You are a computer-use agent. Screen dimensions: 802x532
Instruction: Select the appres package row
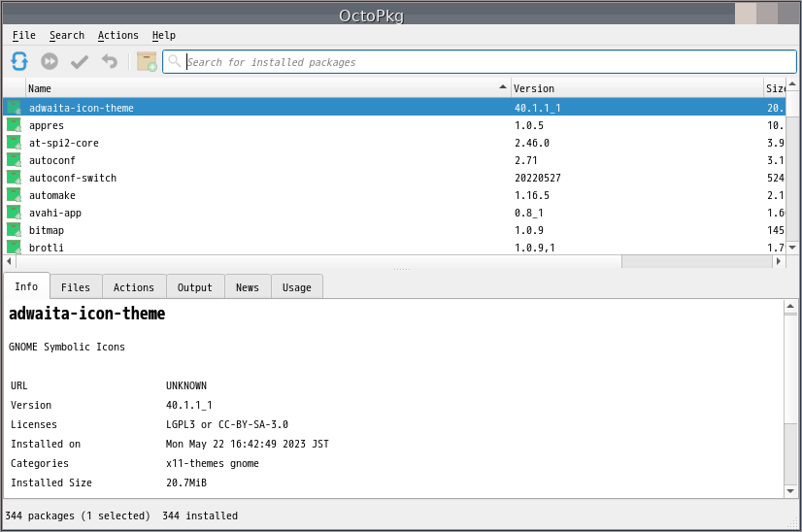(x=394, y=125)
